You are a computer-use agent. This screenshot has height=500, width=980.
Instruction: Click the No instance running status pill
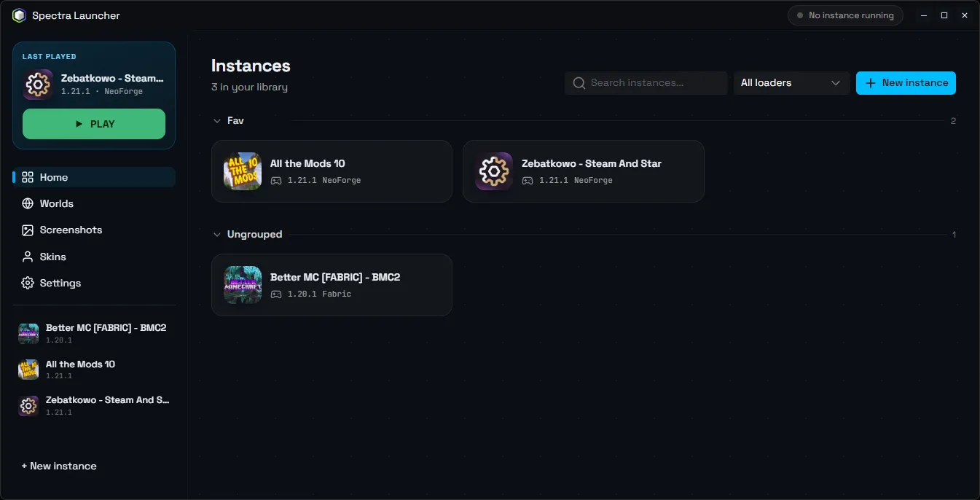click(x=845, y=15)
